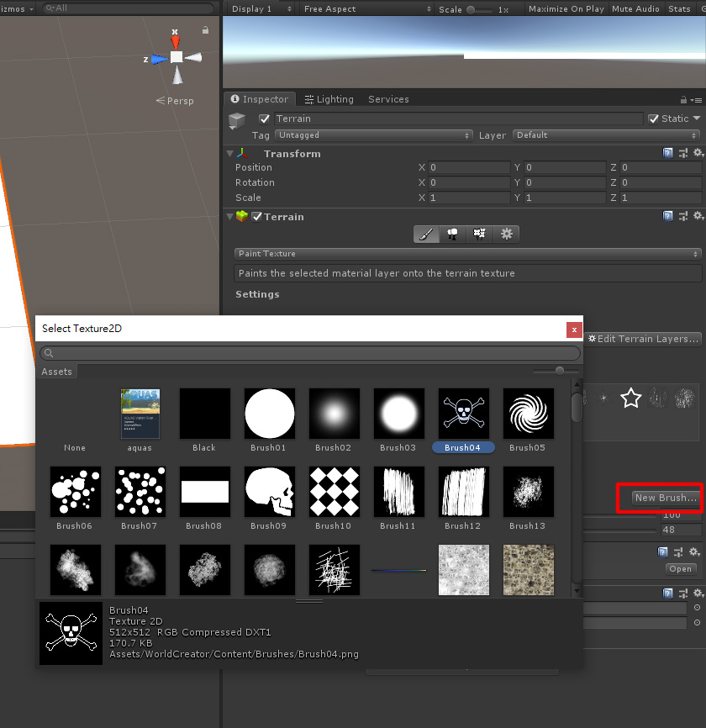Select the star brush in Inspector
The image size is (706, 728).
coord(630,398)
